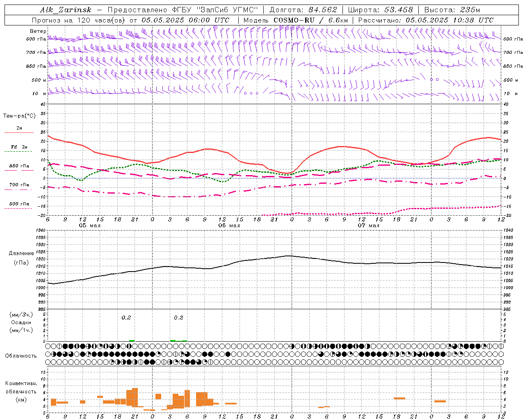Click the station name Alk_Zarinsk in title
The width and height of the screenshot is (525, 420).
66,10
